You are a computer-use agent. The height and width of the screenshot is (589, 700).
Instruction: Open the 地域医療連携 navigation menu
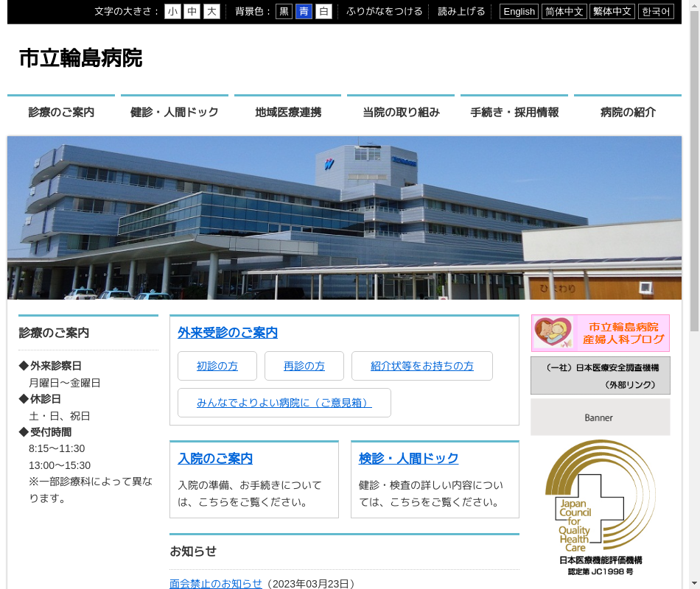point(288,112)
